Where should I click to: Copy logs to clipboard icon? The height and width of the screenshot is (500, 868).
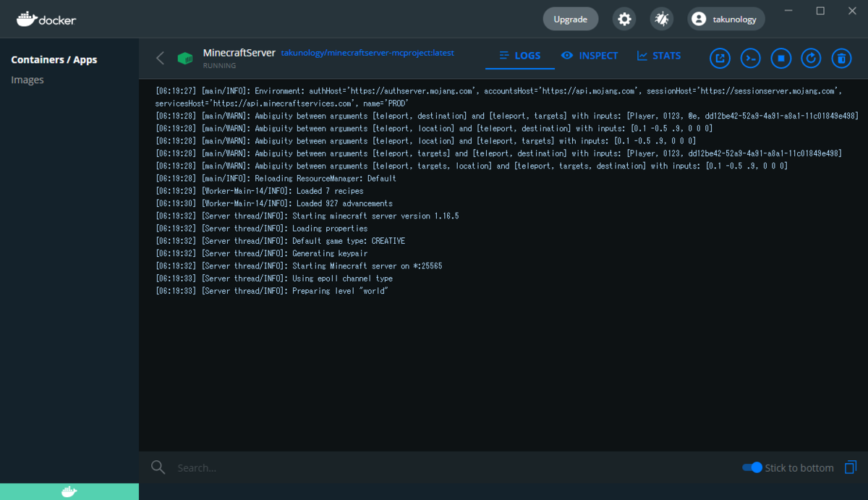pyautogui.click(x=851, y=467)
